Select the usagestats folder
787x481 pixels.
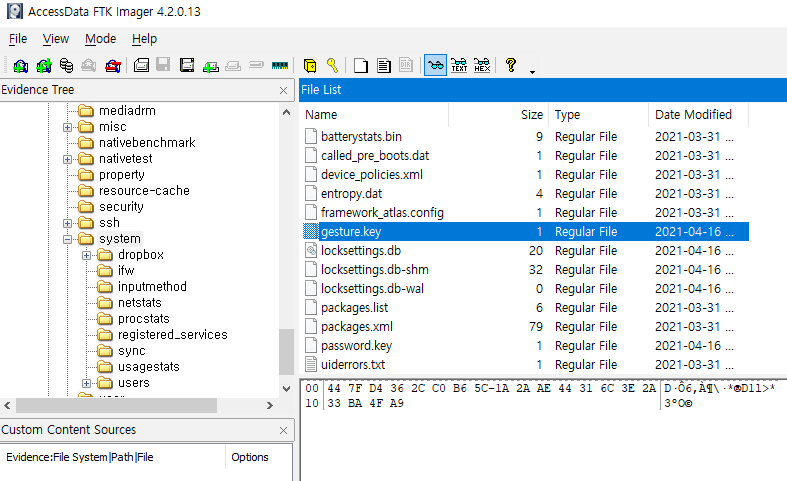pyautogui.click(x=149, y=367)
